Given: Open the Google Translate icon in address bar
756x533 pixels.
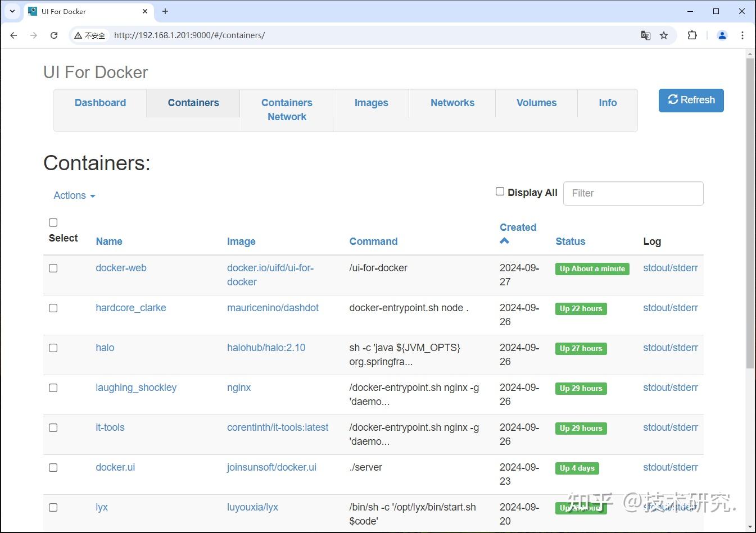Looking at the screenshot, I should click(645, 35).
